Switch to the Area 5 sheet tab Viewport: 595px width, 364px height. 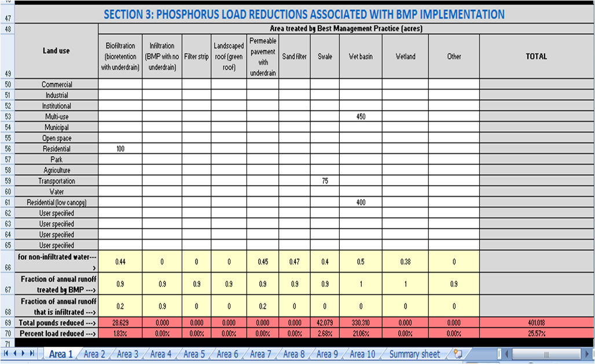click(194, 354)
